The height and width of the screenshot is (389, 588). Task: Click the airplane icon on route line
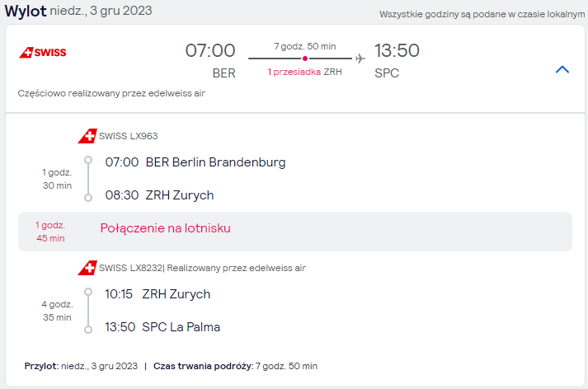(360, 59)
